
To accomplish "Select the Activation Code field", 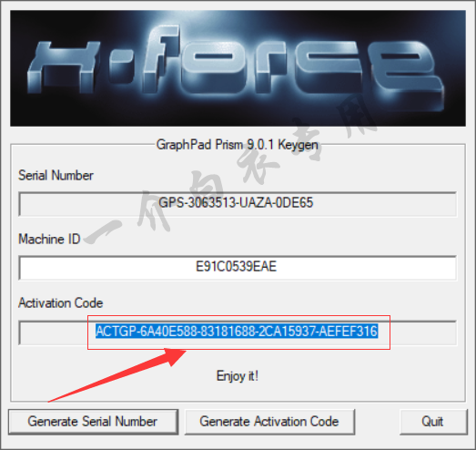I will point(238,332).
